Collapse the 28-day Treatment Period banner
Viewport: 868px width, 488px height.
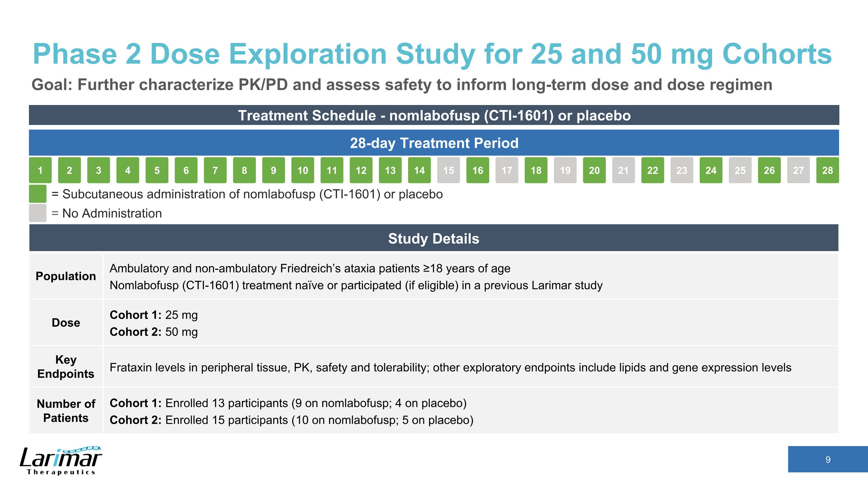[434, 143]
